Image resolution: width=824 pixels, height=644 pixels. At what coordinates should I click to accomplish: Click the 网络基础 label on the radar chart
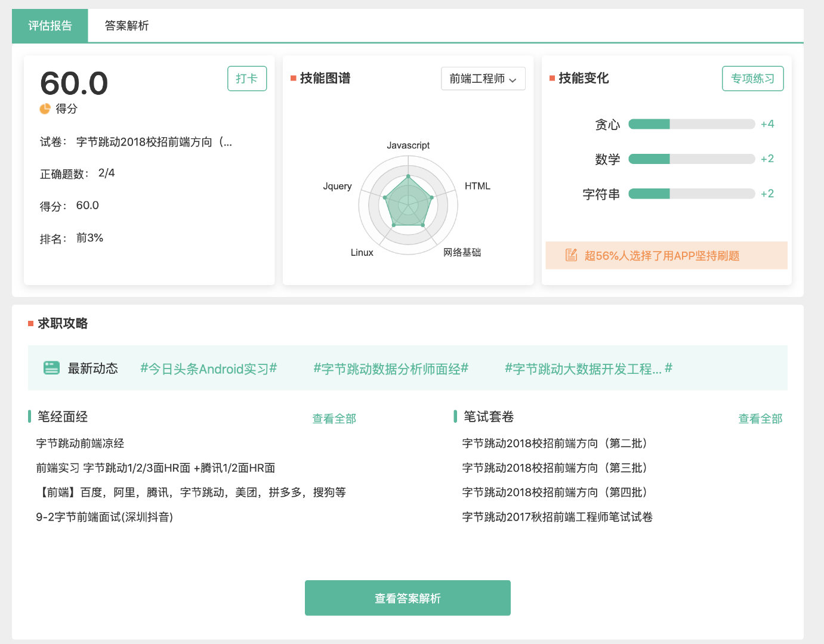pyautogui.click(x=462, y=252)
